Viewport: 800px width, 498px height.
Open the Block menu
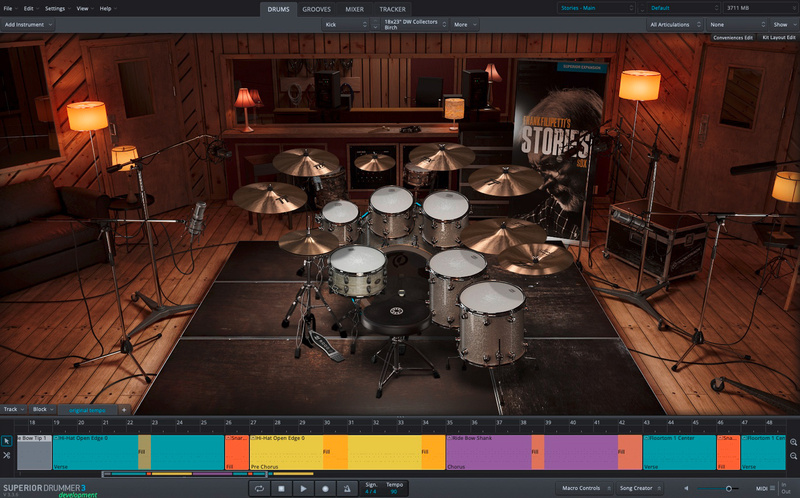coord(43,409)
